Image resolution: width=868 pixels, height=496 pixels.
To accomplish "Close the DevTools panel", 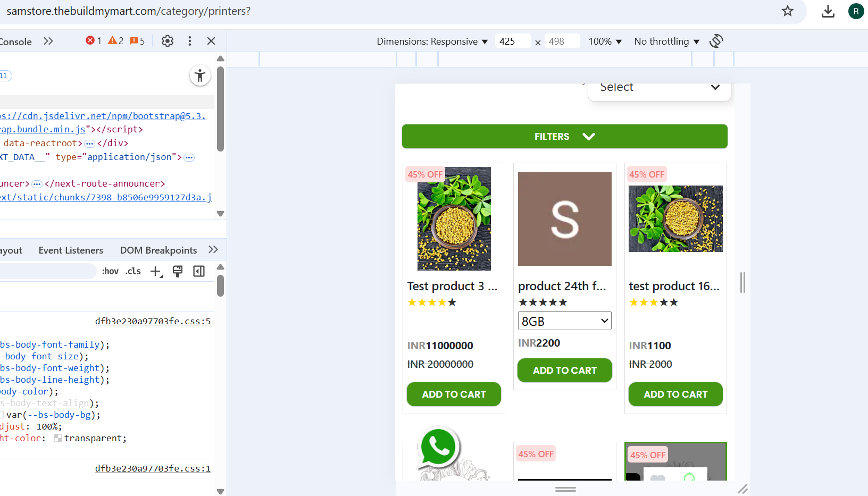I will (x=211, y=41).
